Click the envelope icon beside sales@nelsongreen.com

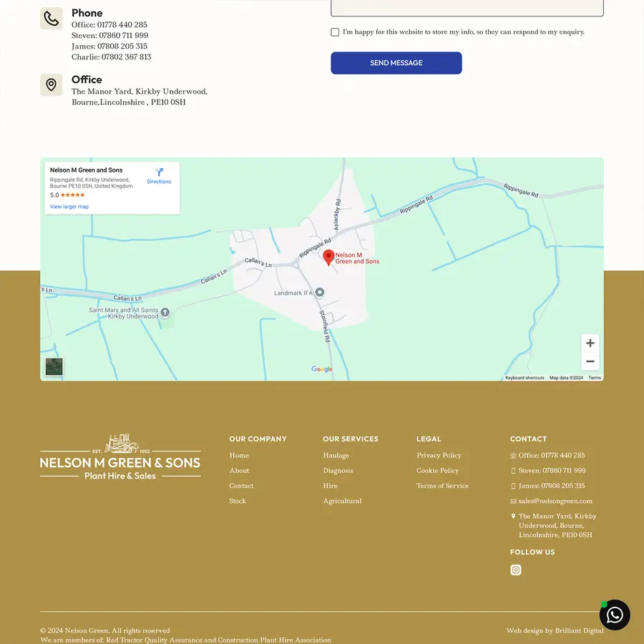point(512,501)
